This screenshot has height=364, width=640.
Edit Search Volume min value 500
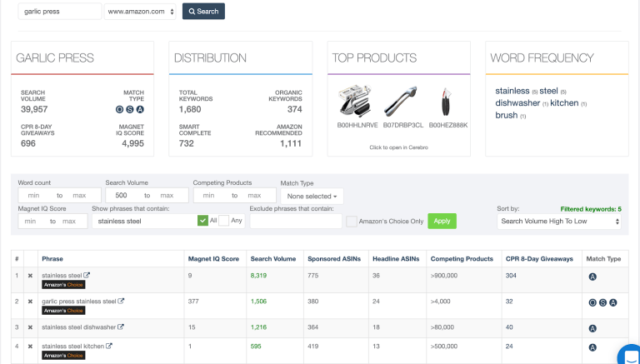tap(121, 196)
